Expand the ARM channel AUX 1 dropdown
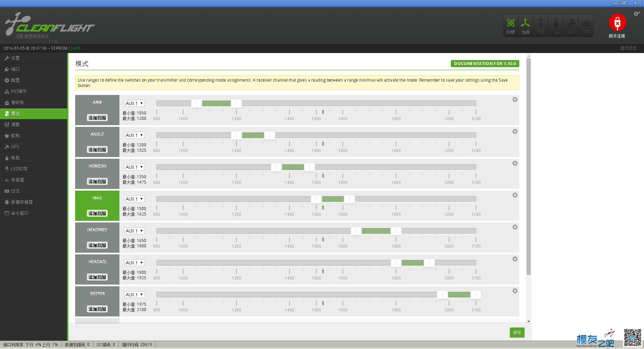This screenshot has width=644, height=349. coord(135,103)
